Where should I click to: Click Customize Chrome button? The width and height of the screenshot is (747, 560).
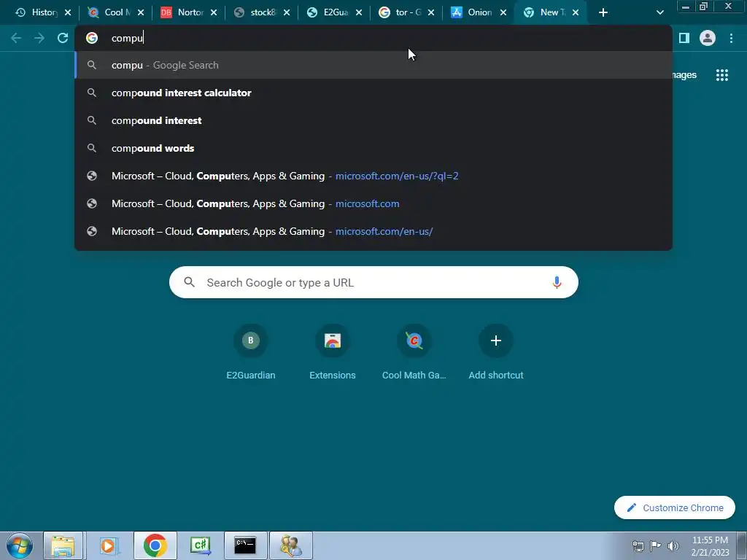pyautogui.click(x=675, y=507)
